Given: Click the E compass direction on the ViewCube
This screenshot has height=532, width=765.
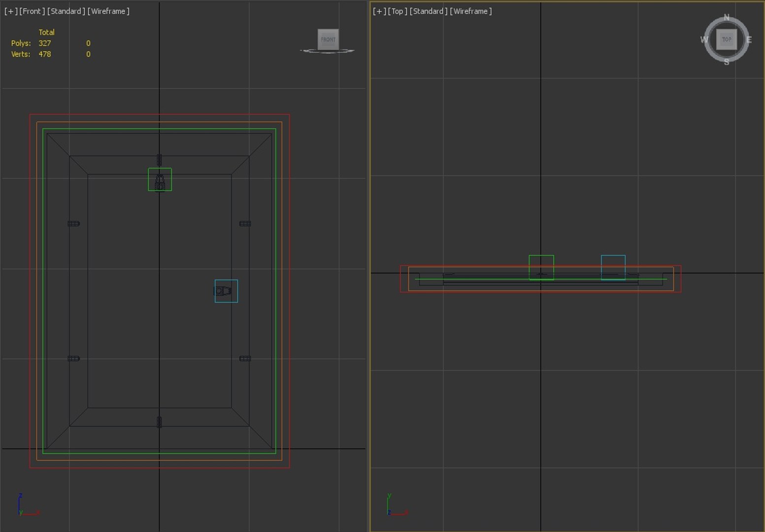Looking at the screenshot, I should tap(749, 39).
